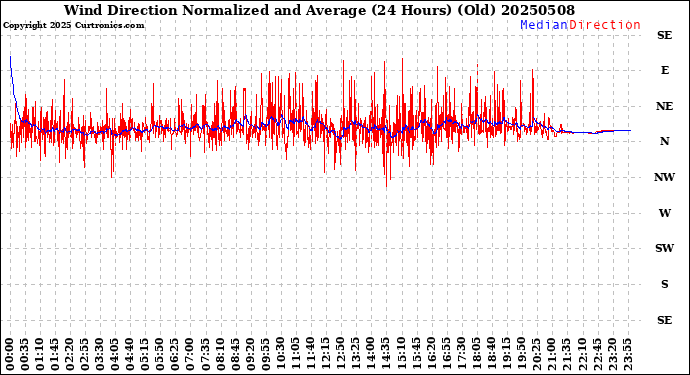Image resolution: width=690 pixels, height=375 pixels.
Task: Click the 21:00 time axis label
Action: coord(551,354)
